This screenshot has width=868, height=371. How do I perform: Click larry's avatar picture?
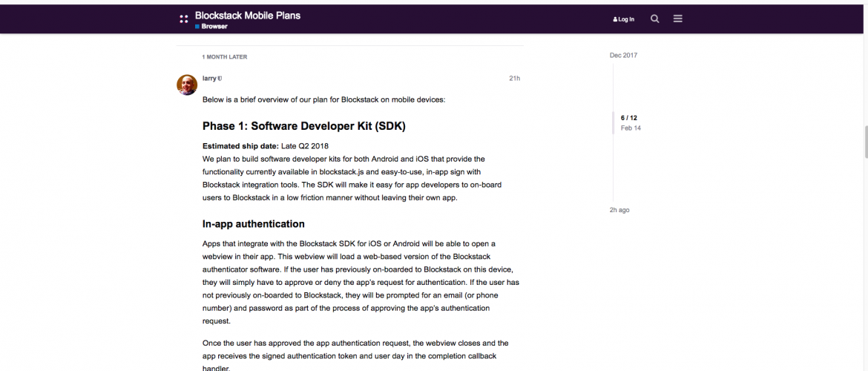tap(187, 85)
